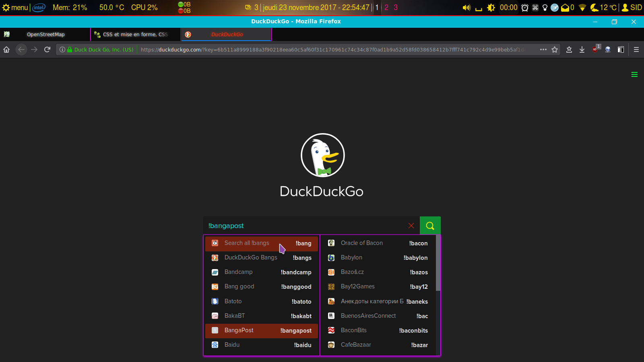Select the Baidu !baidu suggestion

tap(262, 345)
